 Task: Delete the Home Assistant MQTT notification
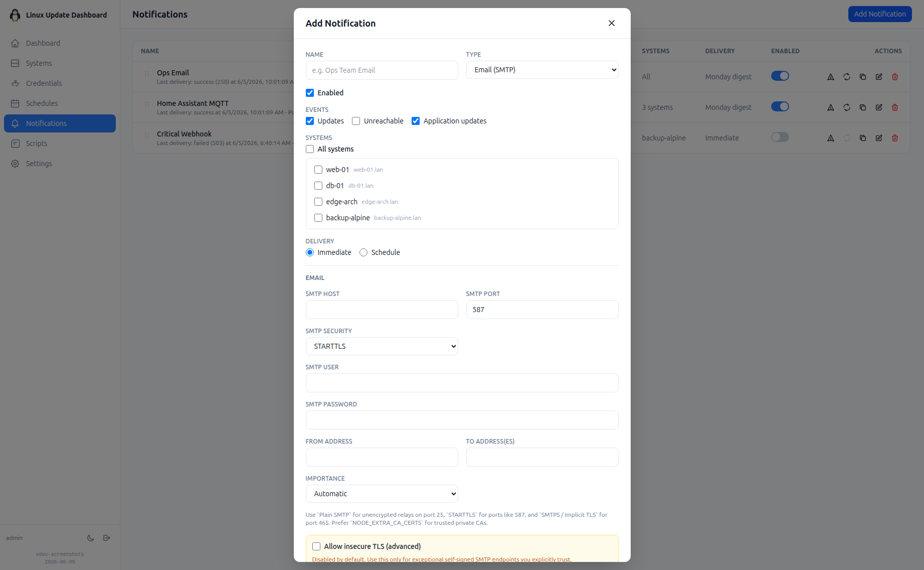(895, 107)
